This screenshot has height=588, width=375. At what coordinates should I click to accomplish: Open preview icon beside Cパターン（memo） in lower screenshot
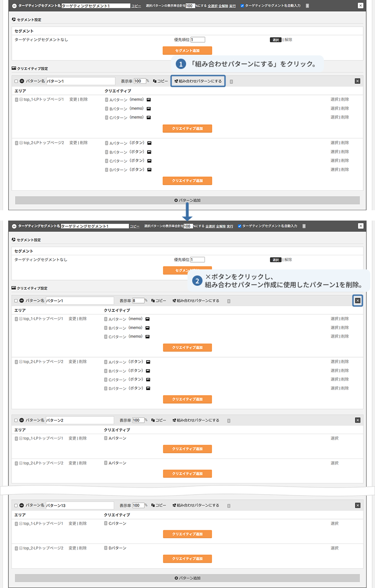point(148,336)
